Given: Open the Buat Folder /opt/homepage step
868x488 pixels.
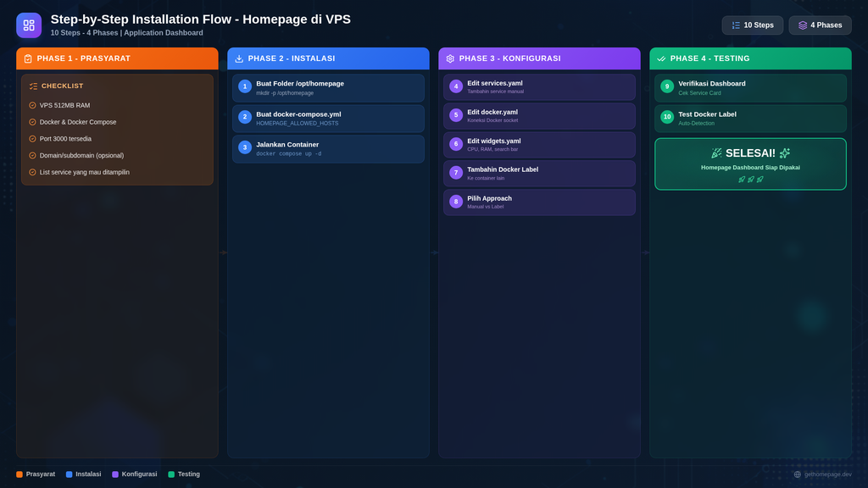Looking at the screenshot, I should [x=328, y=88].
